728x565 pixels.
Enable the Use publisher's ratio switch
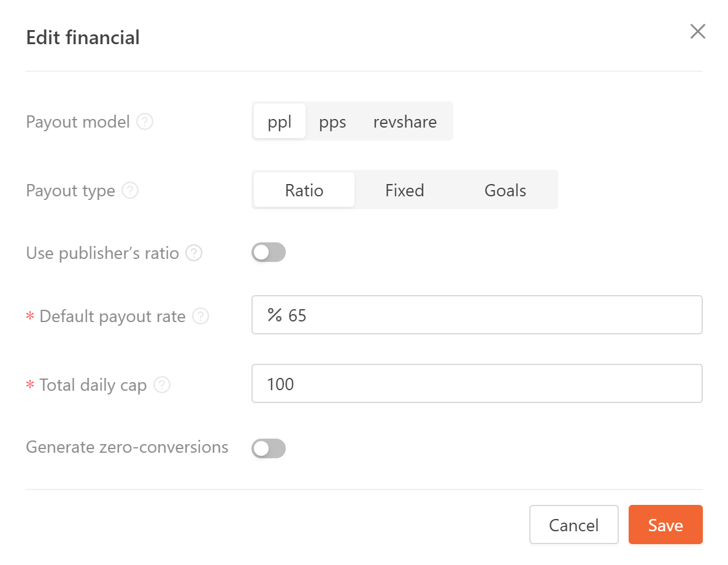[x=268, y=252]
